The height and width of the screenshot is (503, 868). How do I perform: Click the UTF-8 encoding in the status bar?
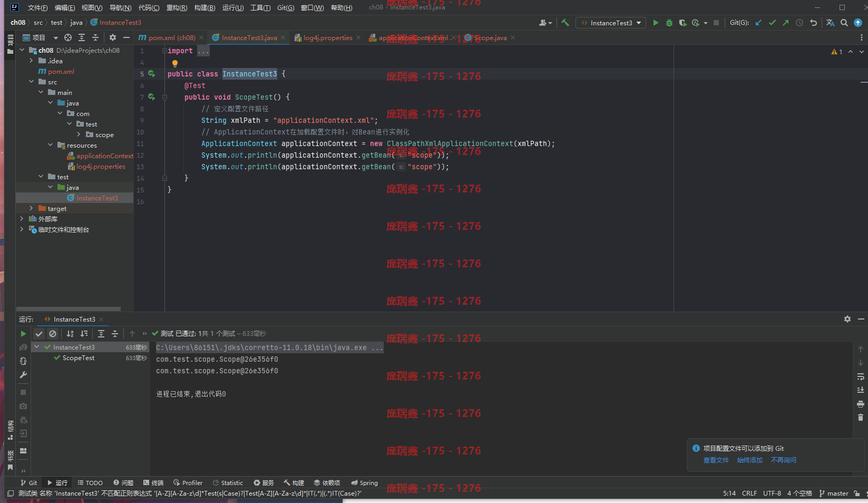coord(772,494)
